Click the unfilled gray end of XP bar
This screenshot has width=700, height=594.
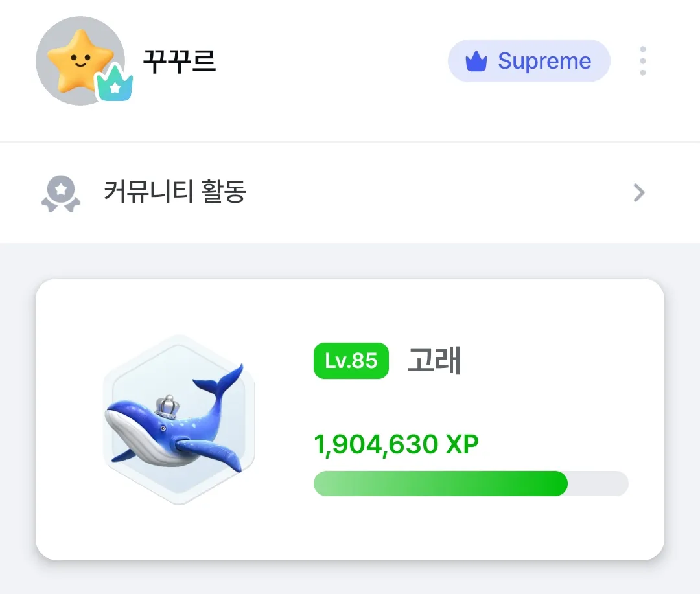coord(600,484)
